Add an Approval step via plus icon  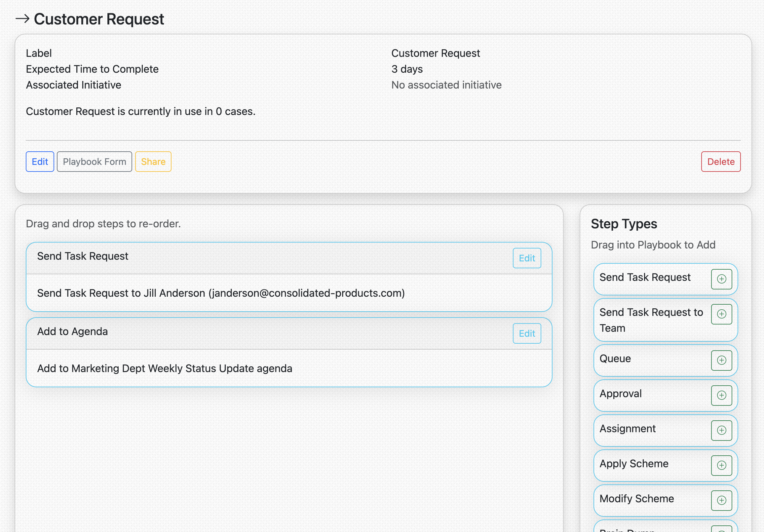coord(721,395)
